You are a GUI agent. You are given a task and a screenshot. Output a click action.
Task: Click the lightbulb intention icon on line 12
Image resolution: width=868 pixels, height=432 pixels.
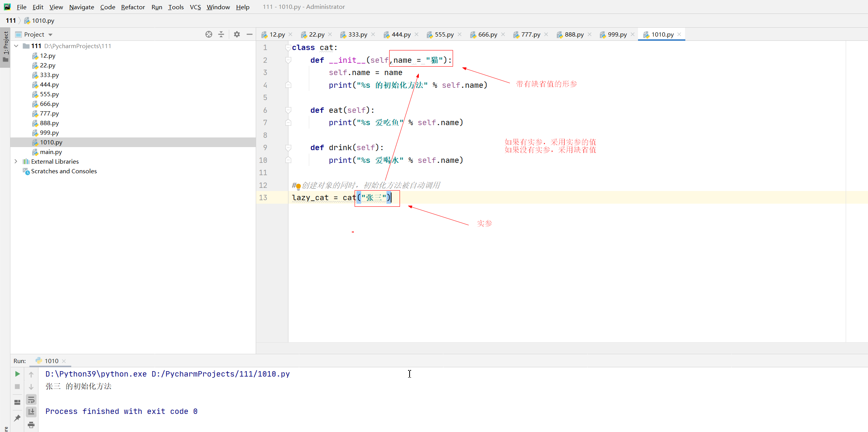click(298, 187)
